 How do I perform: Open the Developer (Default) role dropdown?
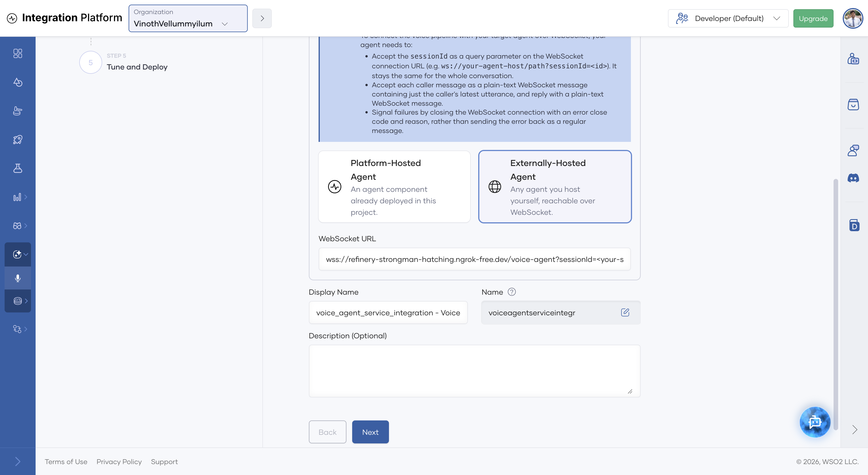click(x=728, y=18)
